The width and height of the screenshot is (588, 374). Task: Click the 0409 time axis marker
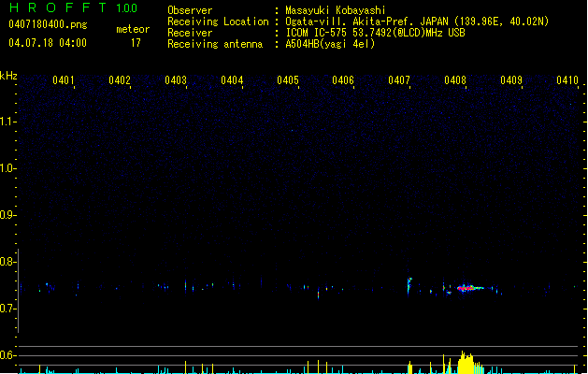tap(511, 80)
